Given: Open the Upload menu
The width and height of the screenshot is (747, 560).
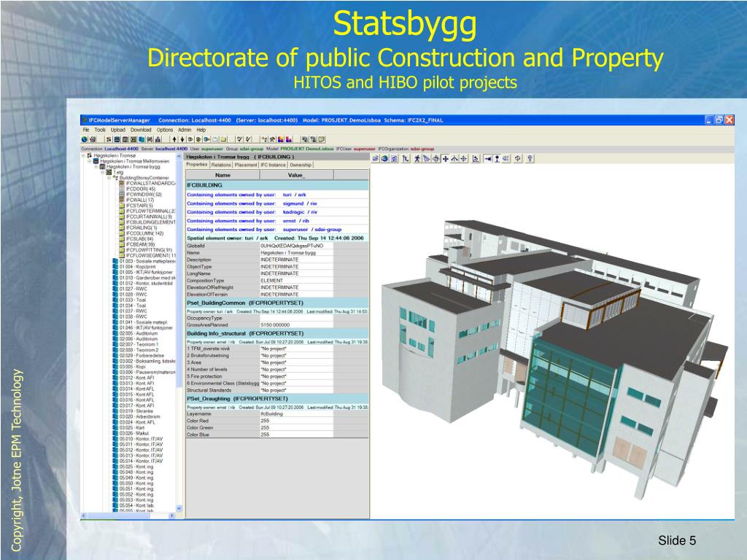Looking at the screenshot, I should [x=118, y=130].
